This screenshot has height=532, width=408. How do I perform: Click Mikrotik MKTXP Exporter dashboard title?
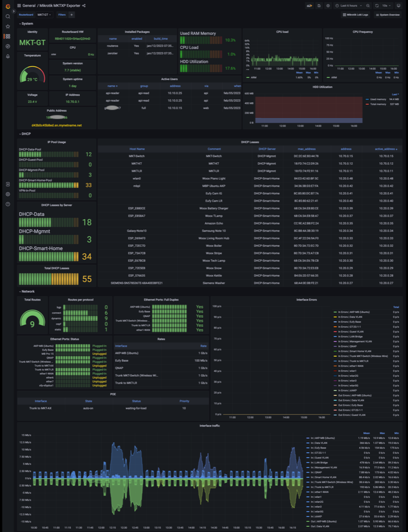60,6
